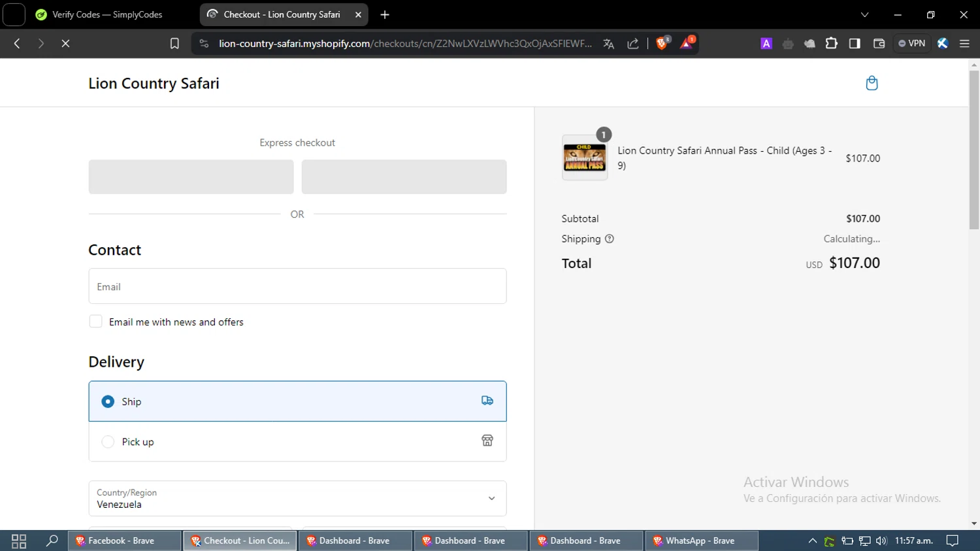Open the Windows notification center
980x551 pixels.
click(953, 541)
